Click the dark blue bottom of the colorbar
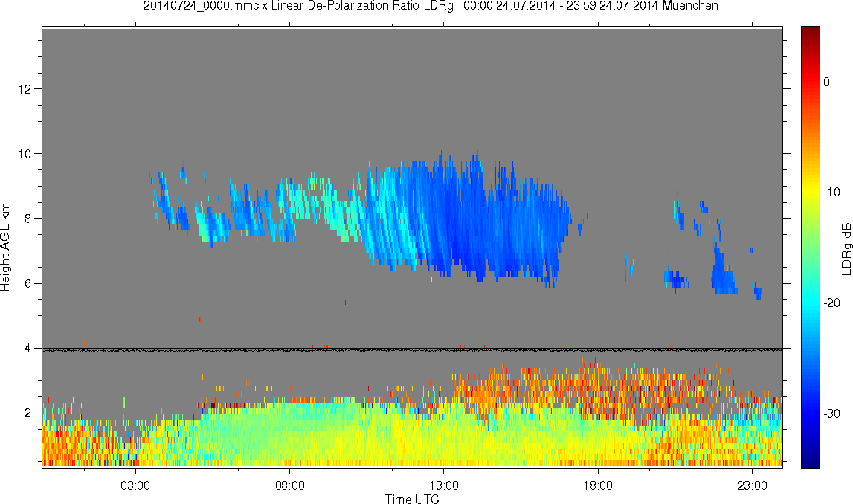 [x=810, y=459]
